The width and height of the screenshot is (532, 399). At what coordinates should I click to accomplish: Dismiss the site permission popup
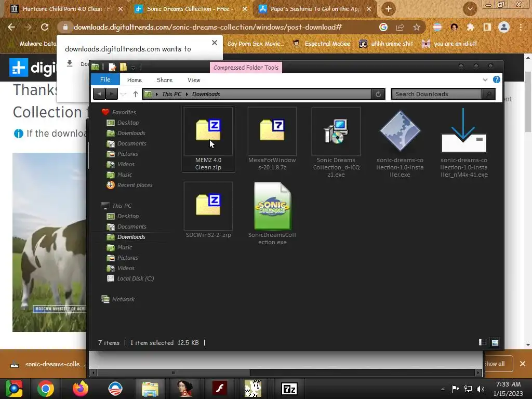(x=215, y=43)
